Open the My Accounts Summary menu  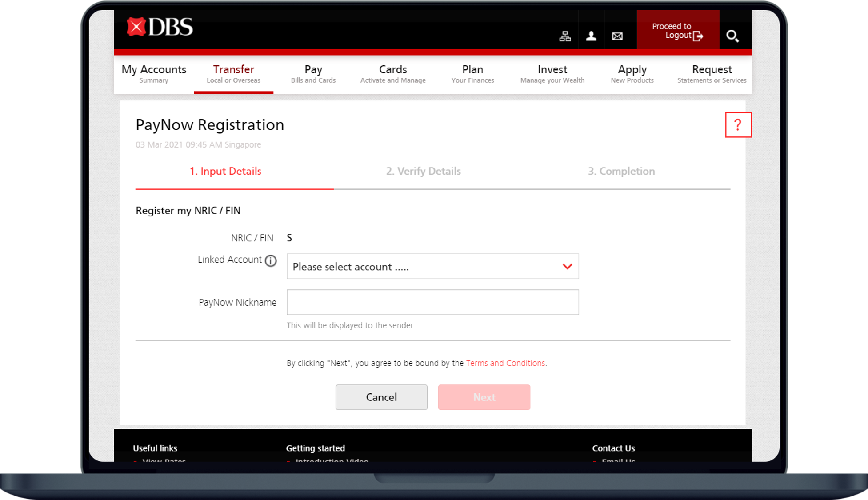154,74
